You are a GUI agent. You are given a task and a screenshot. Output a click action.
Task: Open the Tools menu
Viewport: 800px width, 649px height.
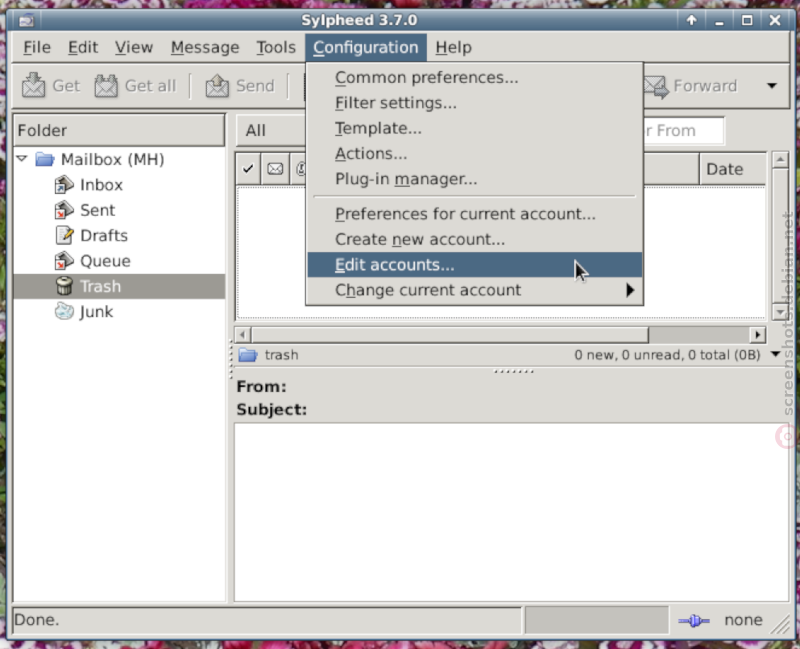click(x=276, y=47)
